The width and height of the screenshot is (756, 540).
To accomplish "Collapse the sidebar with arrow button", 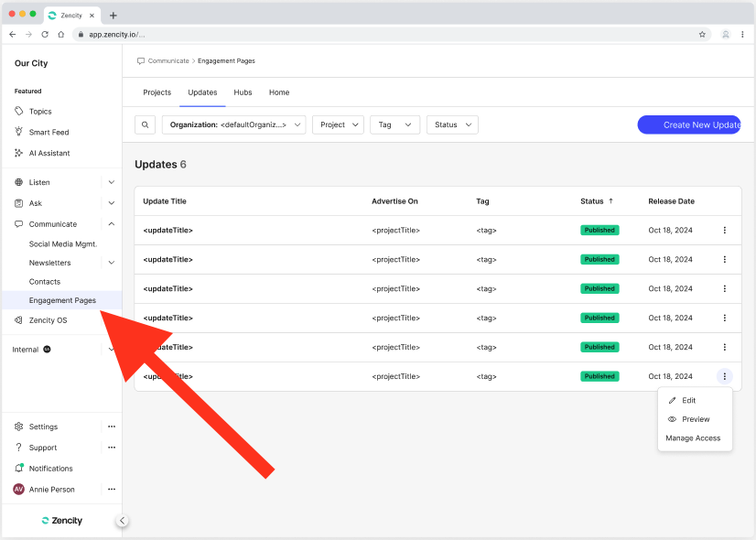I will (123, 521).
